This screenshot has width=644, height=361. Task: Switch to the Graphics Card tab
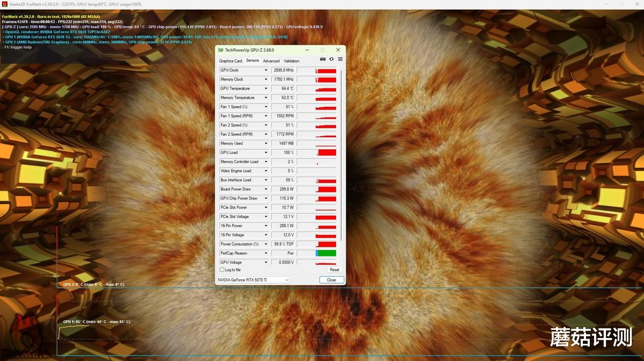click(x=231, y=61)
